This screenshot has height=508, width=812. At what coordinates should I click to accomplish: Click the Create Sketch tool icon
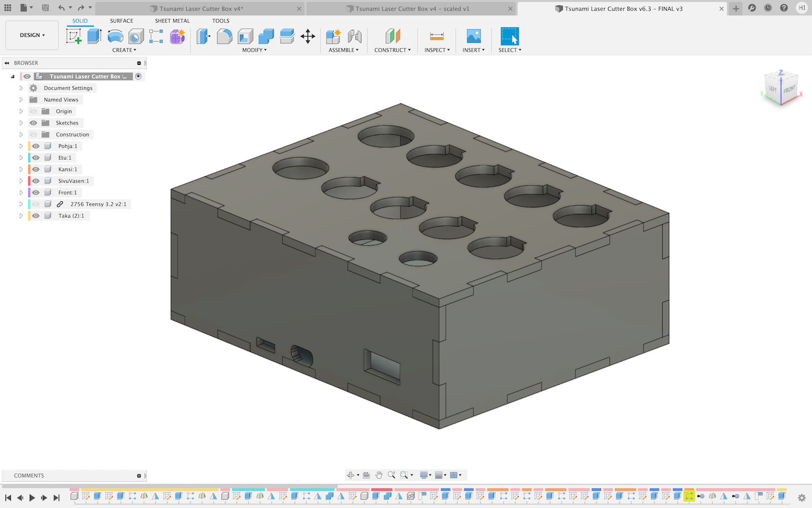[74, 36]
